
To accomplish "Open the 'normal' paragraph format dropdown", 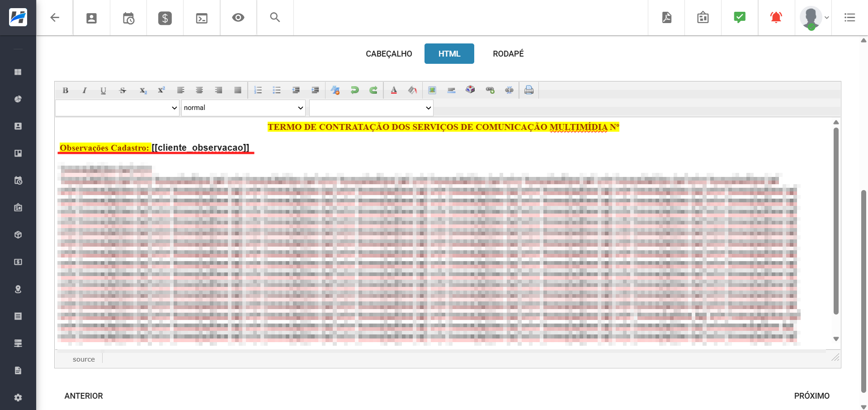I will point(243,108).
